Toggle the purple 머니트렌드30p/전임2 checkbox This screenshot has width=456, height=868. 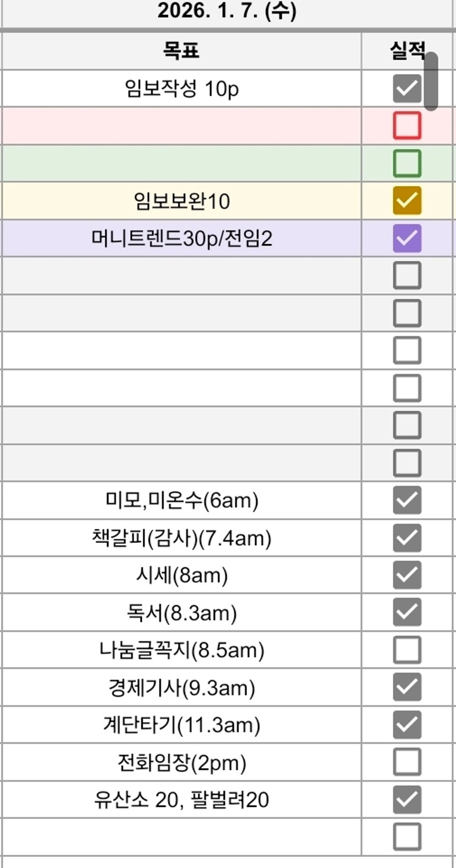[407, 238]
